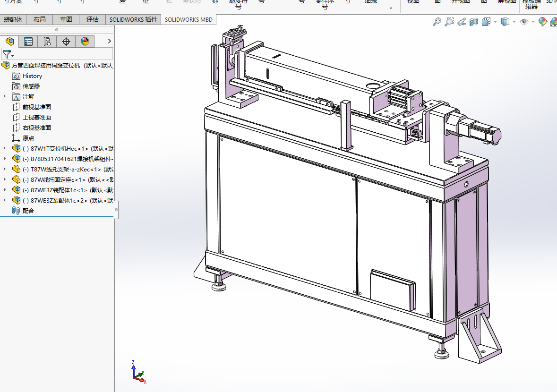
Task: Open the DimXpertManager crosshair tab
Action: [x=66, y=42]
